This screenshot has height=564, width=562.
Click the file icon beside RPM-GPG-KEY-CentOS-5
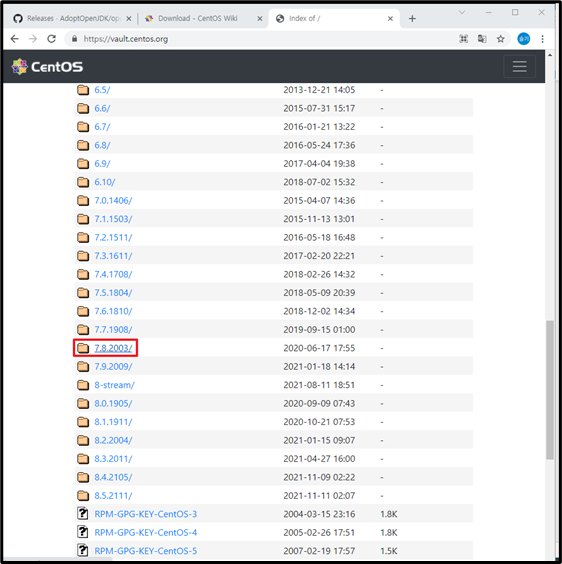(83, 550)
